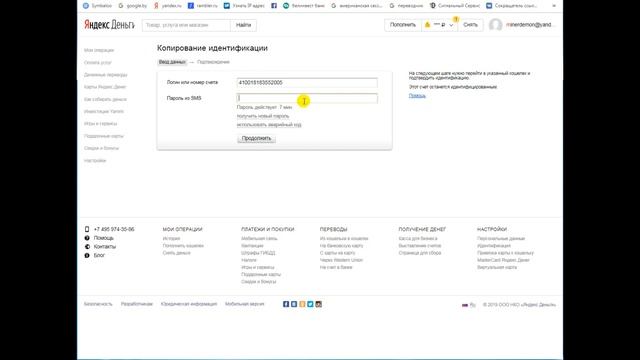
Task: Open the 'Сигнальный Сервис' bookmark
Action: click(455, 6)
